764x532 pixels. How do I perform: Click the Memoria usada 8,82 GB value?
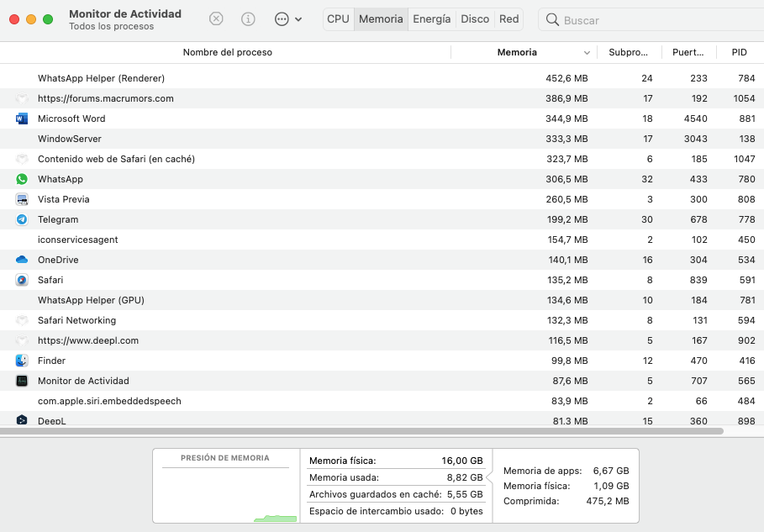click(x=465, y=477)
